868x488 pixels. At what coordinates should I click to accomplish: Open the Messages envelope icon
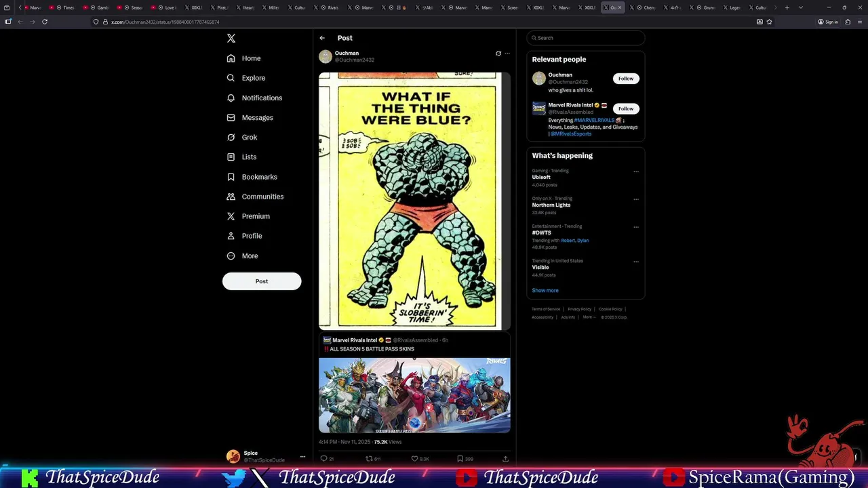coord(231,117)
